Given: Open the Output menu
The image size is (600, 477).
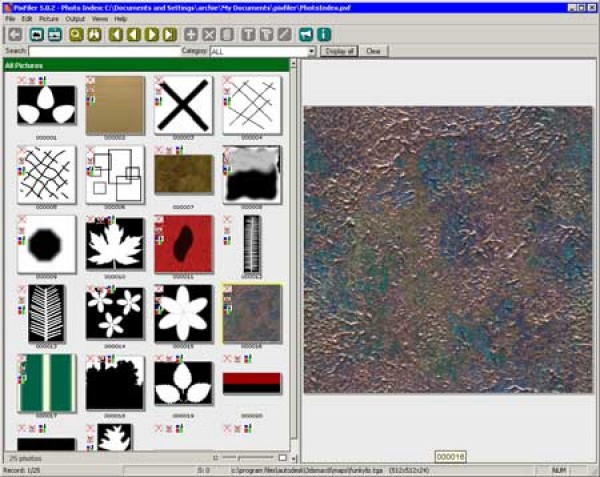Looking at the screenshot, I should pyautogui.click(x=75, y=19).
